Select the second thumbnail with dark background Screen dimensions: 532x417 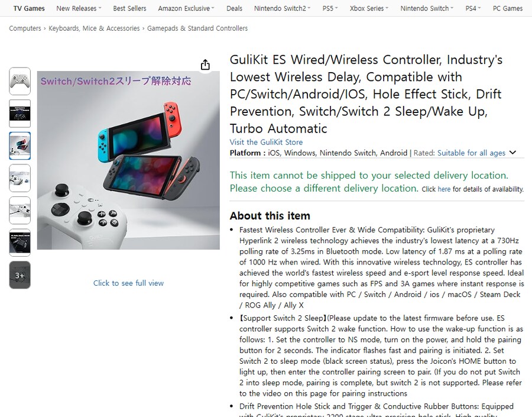tap(20, 114)
